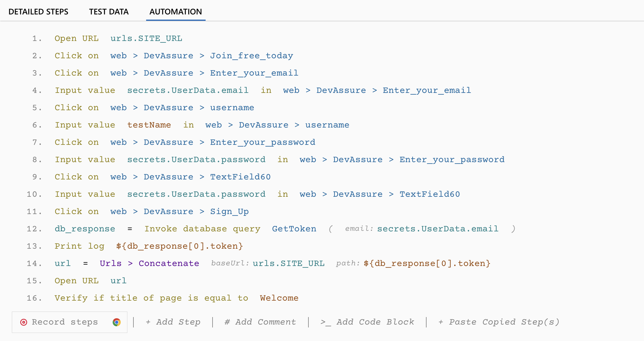
Task: Click the Welcome value in step 16
Action: coord(279,298)
